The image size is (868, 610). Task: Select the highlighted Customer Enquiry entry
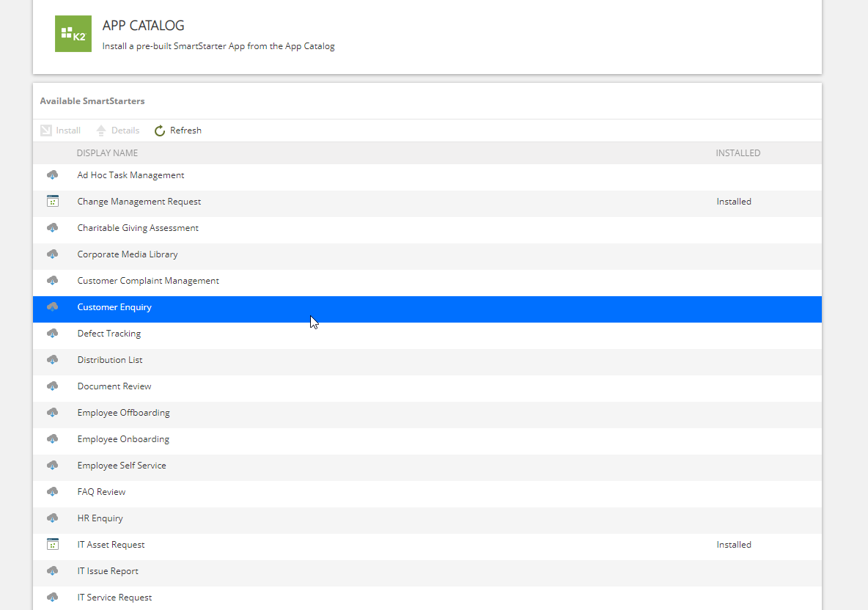click(427, 309)
